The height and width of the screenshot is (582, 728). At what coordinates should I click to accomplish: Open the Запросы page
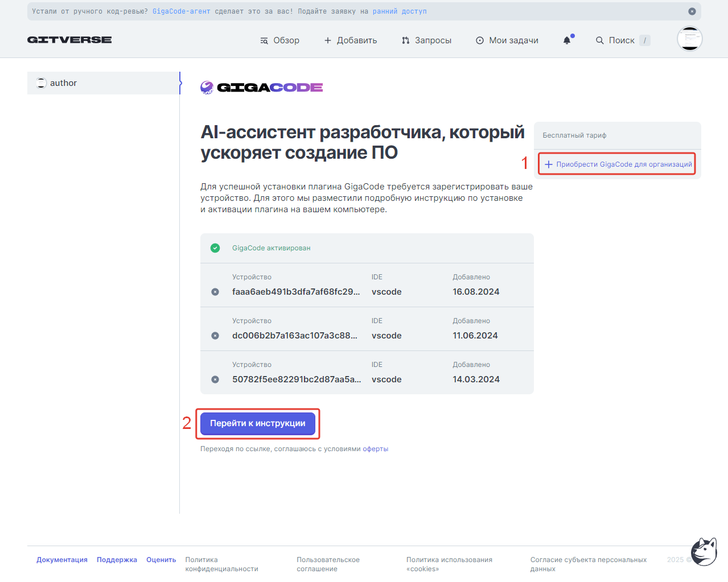[x=426, y=40]
